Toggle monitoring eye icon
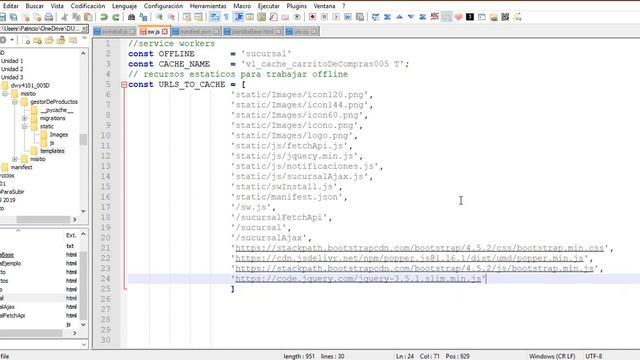This screenshot has height=360, width=640. tap(297, 17)
